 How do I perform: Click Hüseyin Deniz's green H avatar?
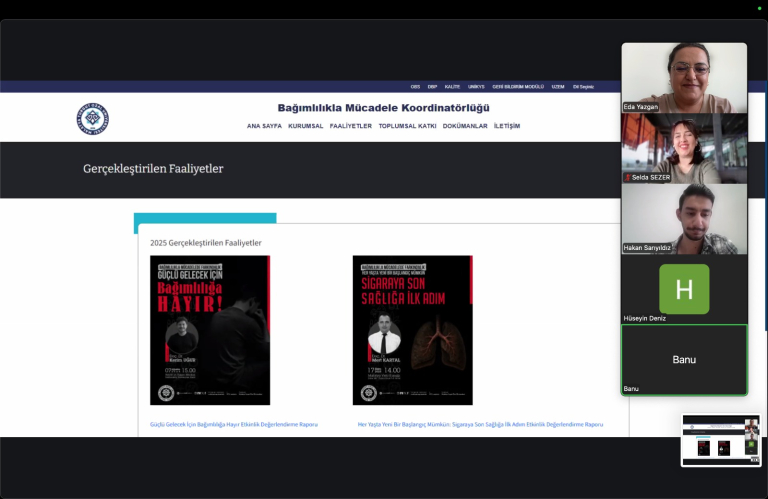684,289
